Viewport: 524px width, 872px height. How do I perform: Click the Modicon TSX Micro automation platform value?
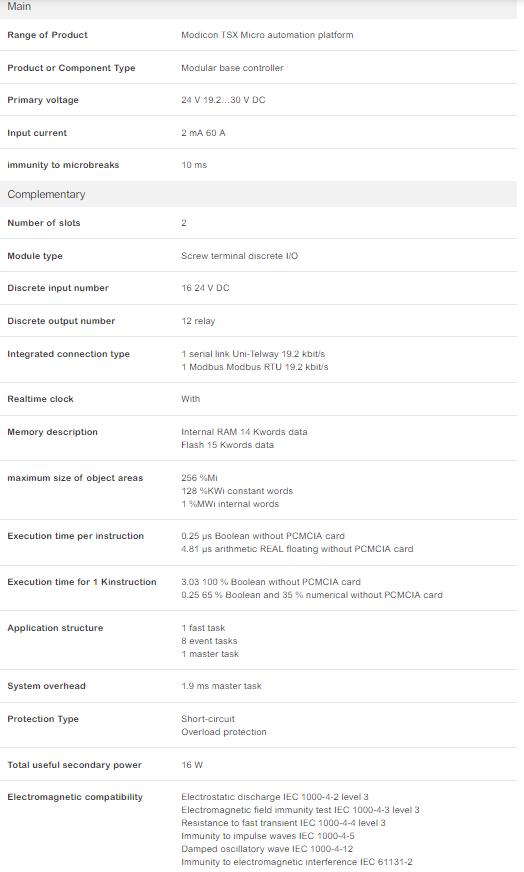(267, 35)
